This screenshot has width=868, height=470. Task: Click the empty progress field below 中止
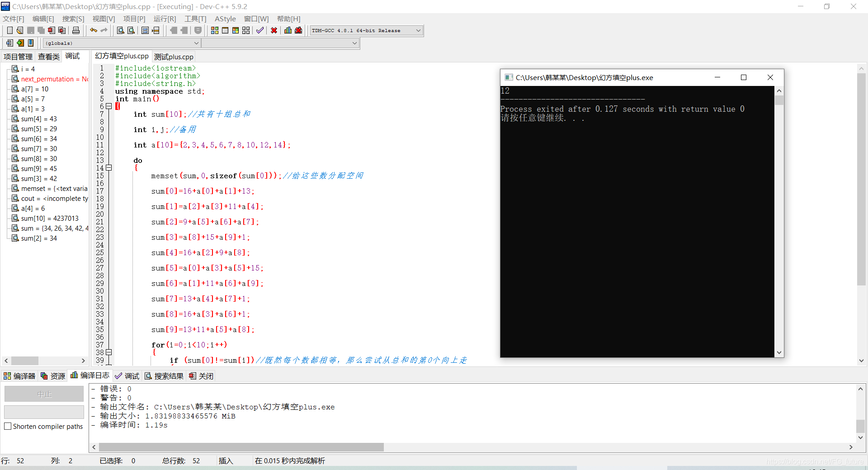point(44,412)
